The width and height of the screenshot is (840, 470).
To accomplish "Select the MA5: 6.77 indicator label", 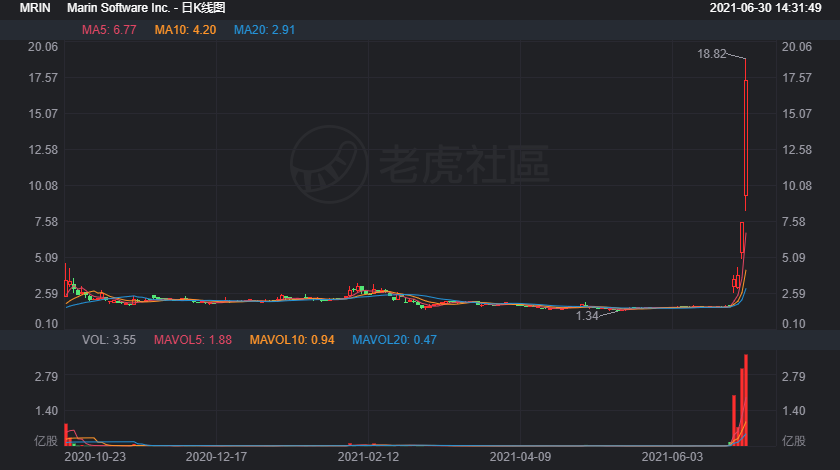I will coord(109,30).
